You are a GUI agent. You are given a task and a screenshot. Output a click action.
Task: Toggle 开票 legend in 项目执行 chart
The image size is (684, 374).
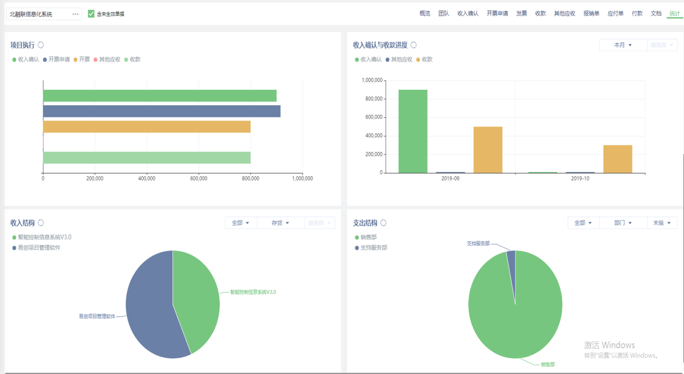click(82, 59)
